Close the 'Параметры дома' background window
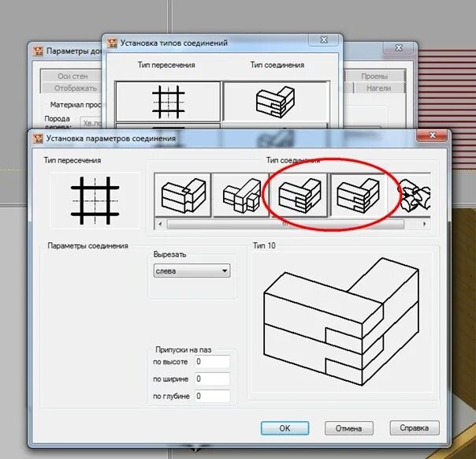 point(399,47)
